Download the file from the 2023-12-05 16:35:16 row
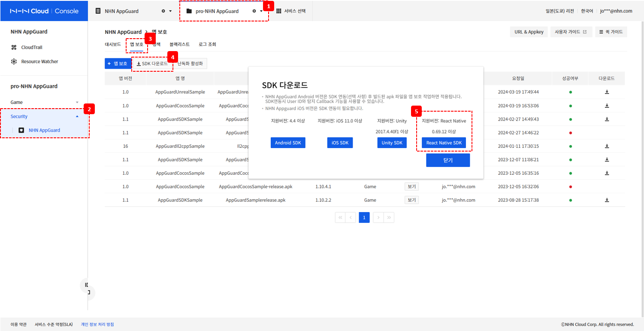The height and width of the screenshot is (331, 644). click(x=607, y=173)
